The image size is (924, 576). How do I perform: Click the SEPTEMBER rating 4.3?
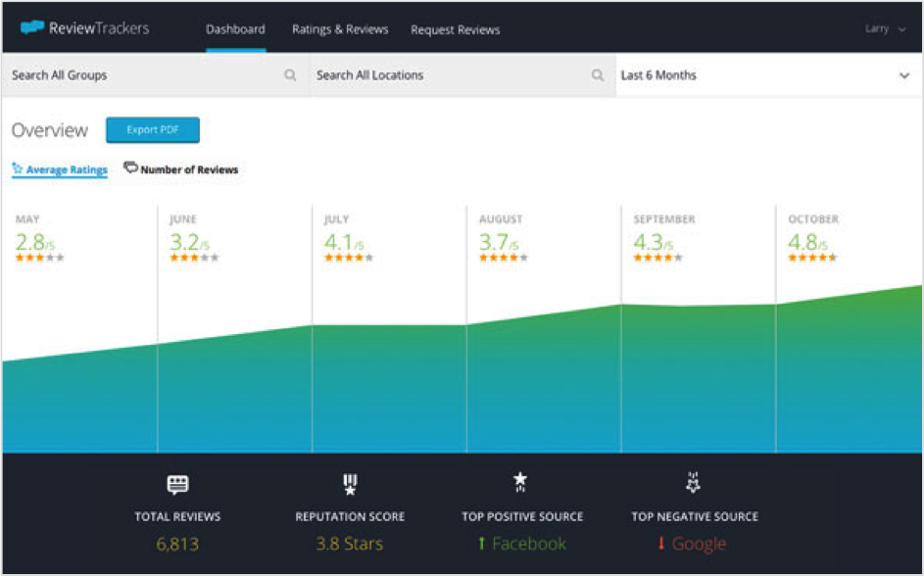653,242
